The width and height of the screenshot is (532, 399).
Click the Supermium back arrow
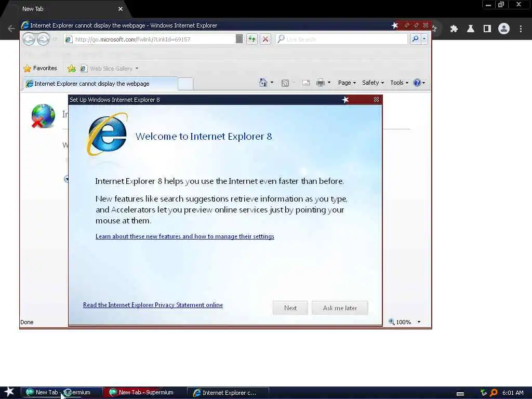(11, 29)
